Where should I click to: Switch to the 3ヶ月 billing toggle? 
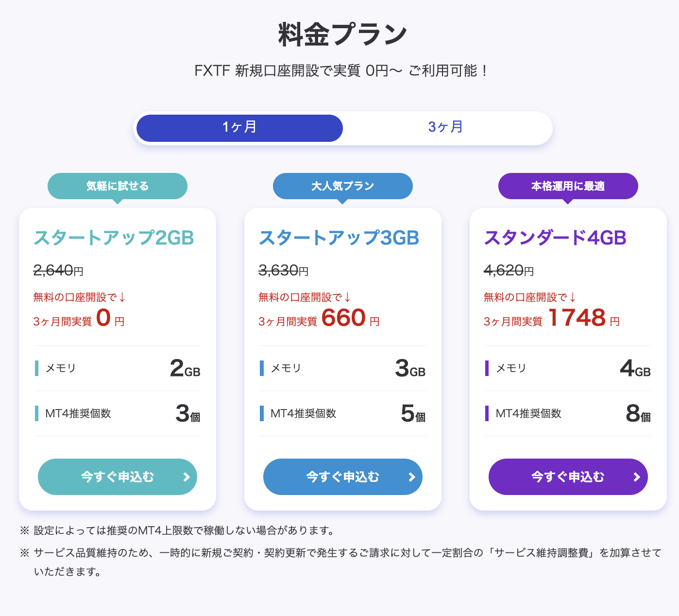[x=446, y=128]
